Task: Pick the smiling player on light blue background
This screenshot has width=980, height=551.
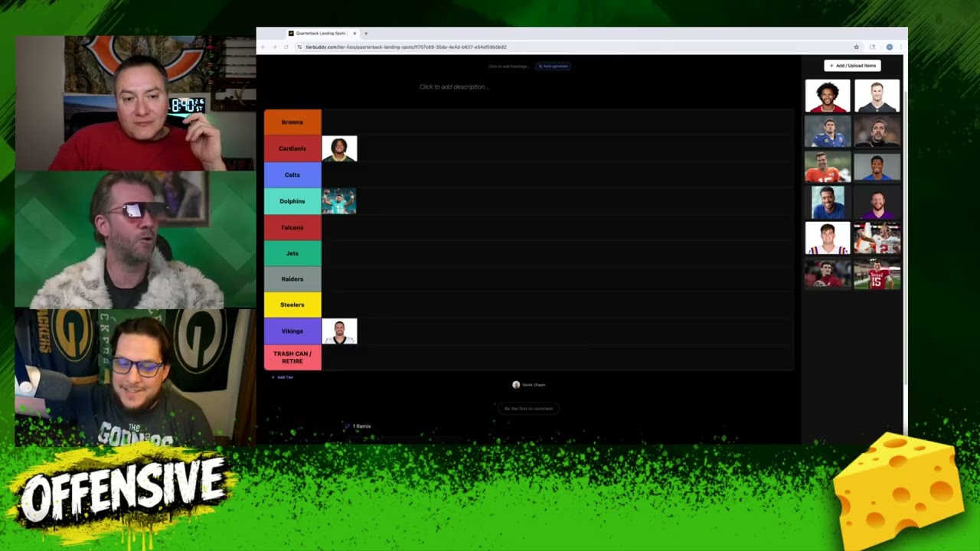Action: pos(828,203)
